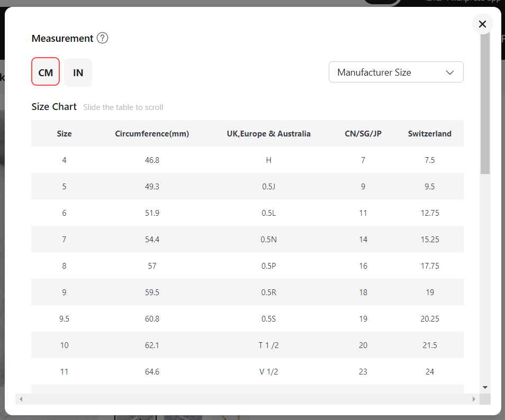Image resolution: width=505 pixels, height=420 pixels.
Task: Click Switzerland value 12.75
Action: (430, 213)
